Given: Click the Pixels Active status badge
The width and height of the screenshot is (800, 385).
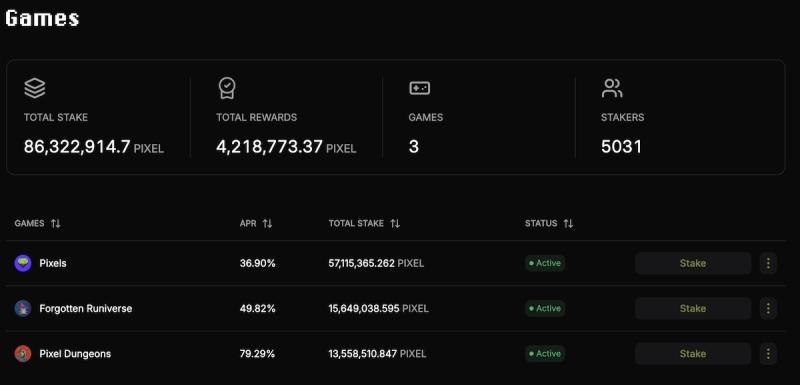Looking at the screenshot, I should point(545,263).
